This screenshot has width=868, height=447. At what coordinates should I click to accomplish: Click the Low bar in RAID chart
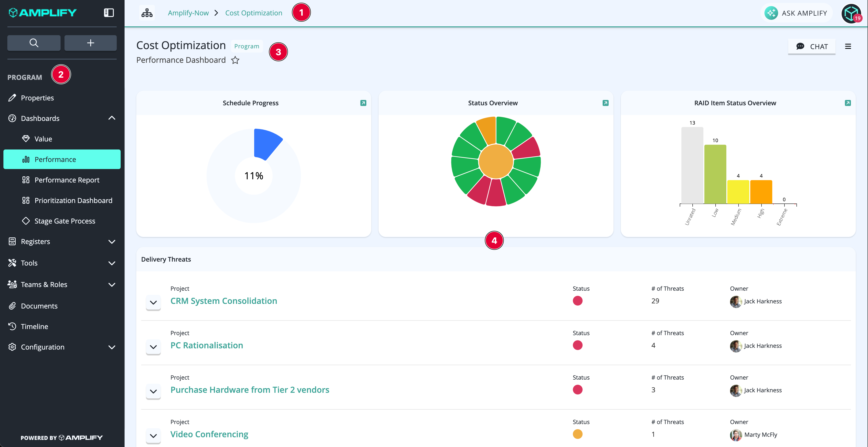[715, 174]
